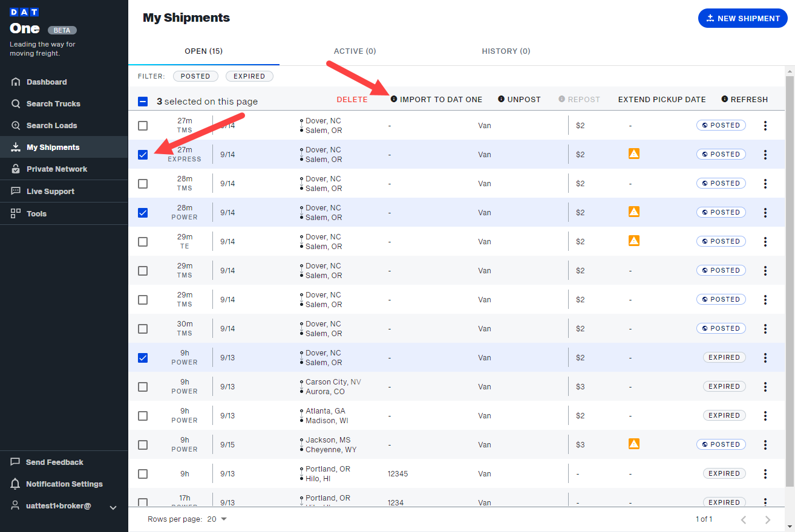
Task: Apply the EXPIRED filter chip
Action: pos(249,76)
